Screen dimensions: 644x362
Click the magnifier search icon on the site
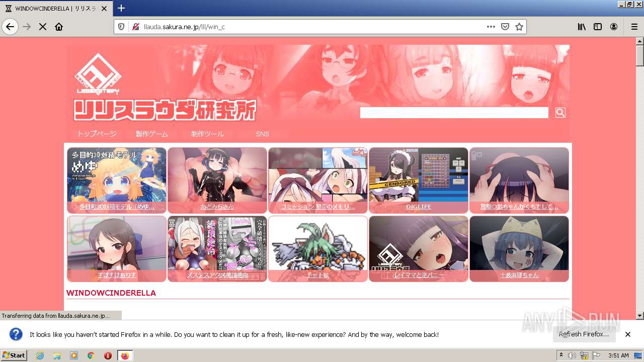point(560,113)
